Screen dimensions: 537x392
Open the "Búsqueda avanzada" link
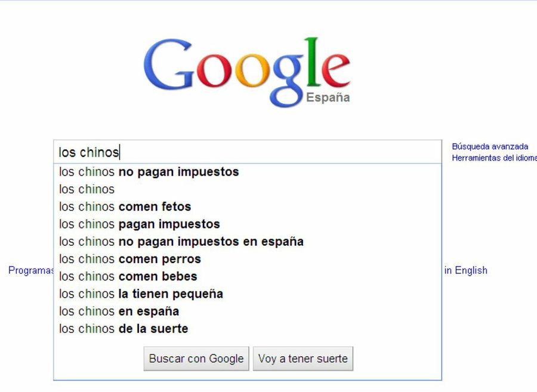click(491, 146)
